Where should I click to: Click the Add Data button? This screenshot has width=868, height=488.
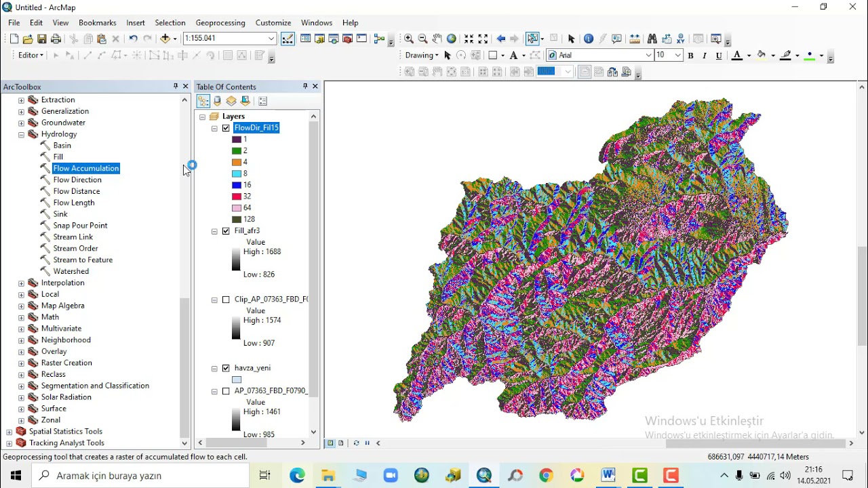tap(165, 39)
